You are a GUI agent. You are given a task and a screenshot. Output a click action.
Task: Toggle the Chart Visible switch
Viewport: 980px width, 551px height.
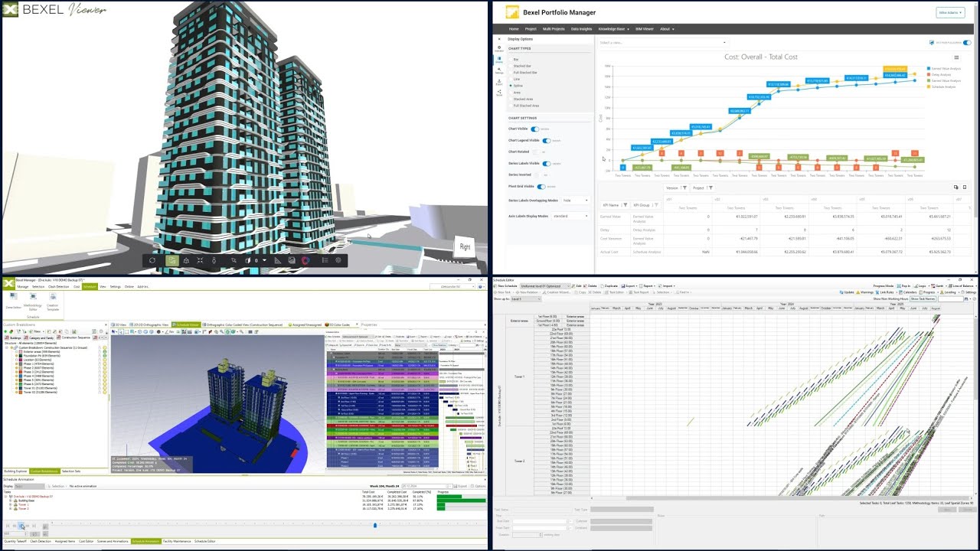534,129
